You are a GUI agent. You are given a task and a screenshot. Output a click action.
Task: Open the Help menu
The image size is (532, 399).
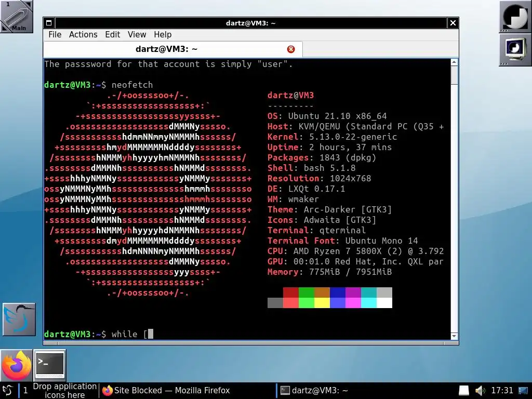[163, 35]
